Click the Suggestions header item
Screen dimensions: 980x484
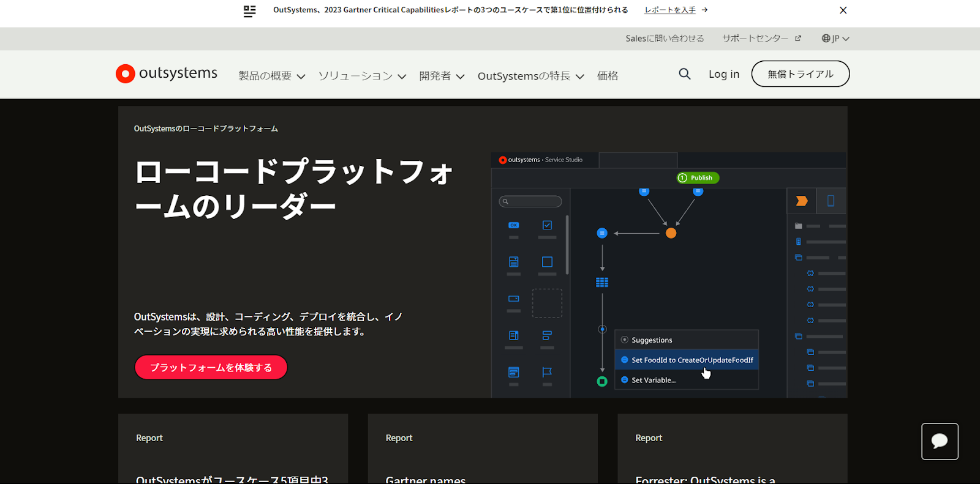click(687, 340)
